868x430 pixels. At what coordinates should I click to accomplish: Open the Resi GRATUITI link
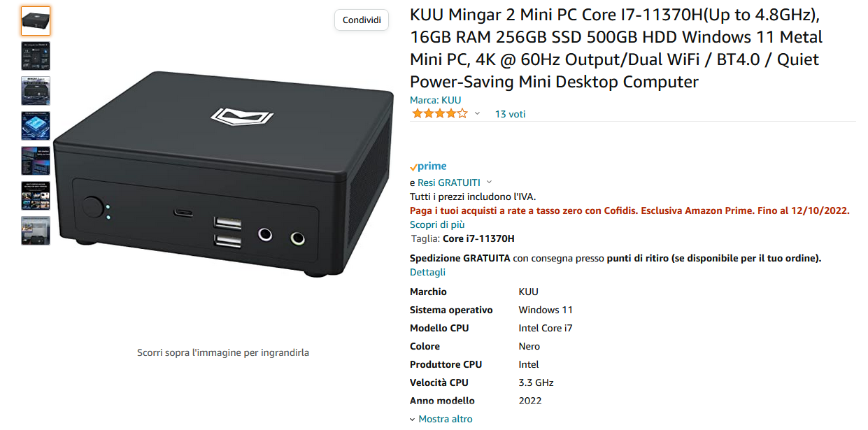pyautogui.click(x=449, y=182)
